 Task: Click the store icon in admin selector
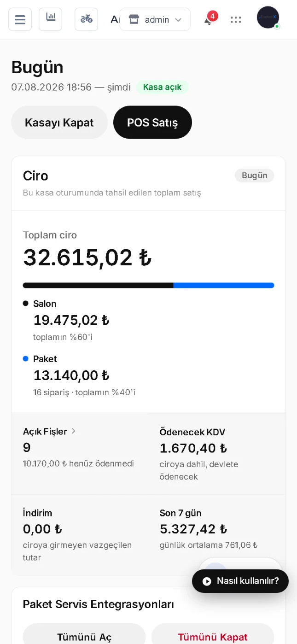pyautogui.click(x=134, y=19)
